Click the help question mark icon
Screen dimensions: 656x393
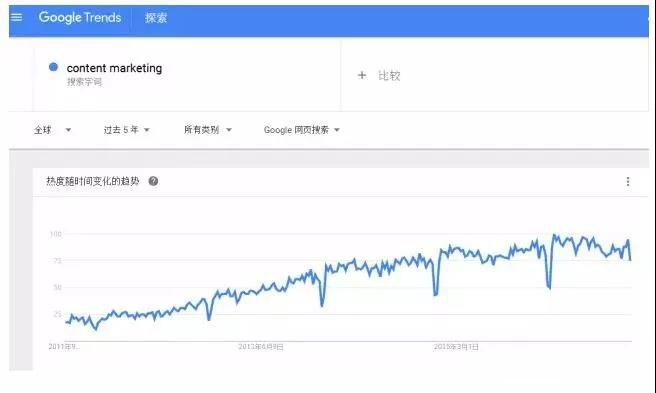coord(154,181)
